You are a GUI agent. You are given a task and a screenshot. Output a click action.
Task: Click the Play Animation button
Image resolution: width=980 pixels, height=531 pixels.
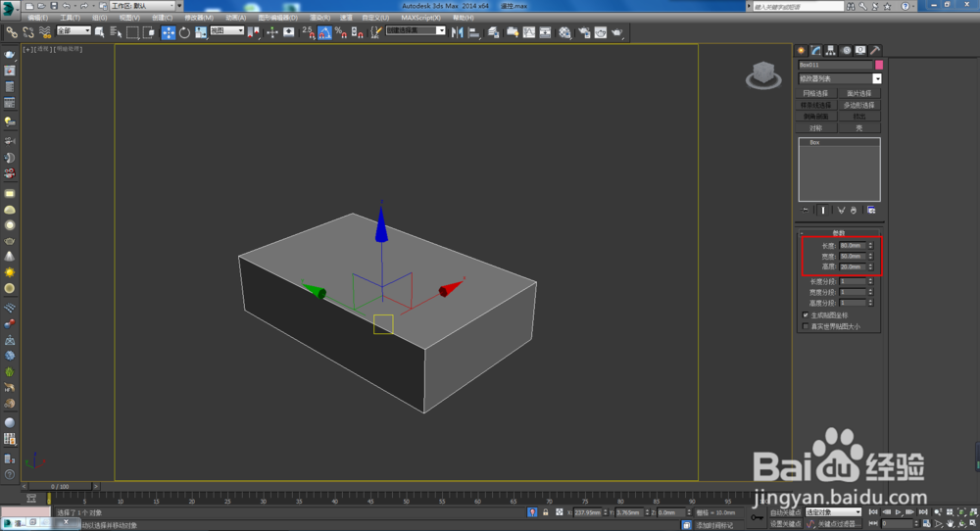(x=898, y=512)
